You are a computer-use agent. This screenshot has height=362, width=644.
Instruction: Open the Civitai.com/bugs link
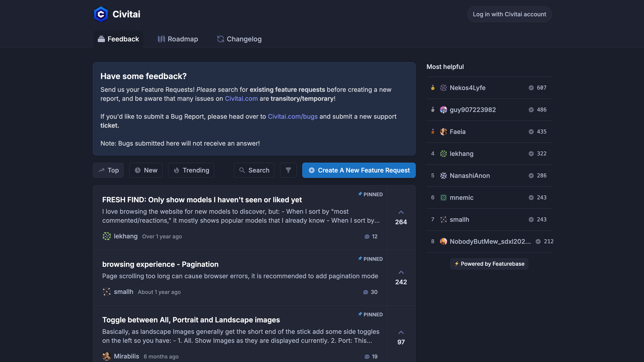293,116
